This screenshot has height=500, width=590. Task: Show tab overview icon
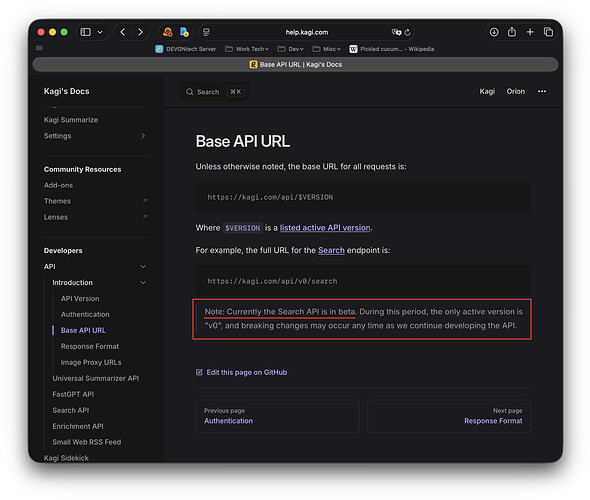click(548, 32)
